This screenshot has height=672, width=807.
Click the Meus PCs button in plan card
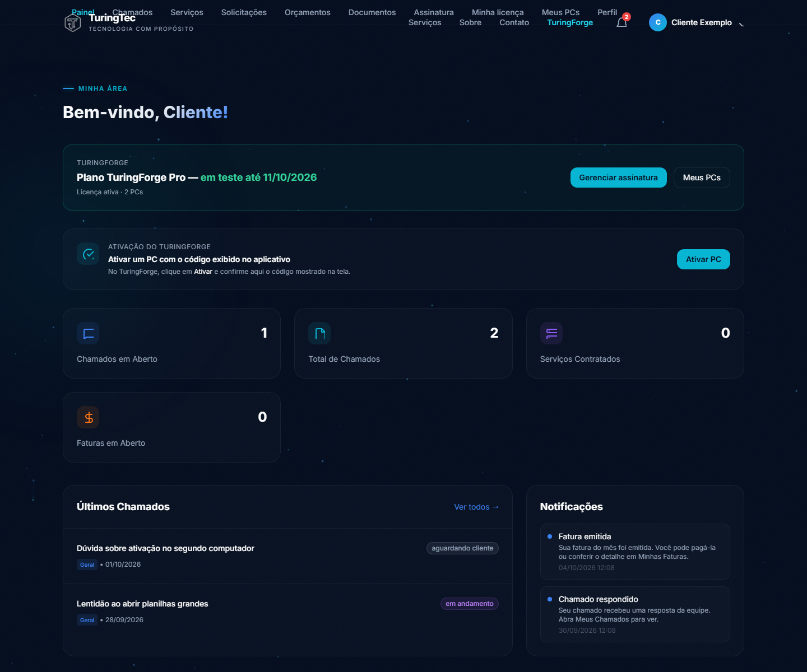click(x=702, y=178)
